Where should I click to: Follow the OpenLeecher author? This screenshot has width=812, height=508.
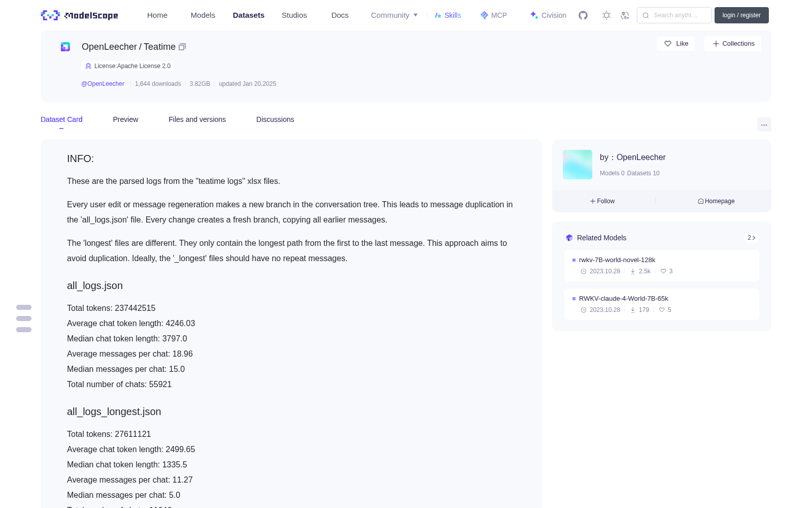602,201
